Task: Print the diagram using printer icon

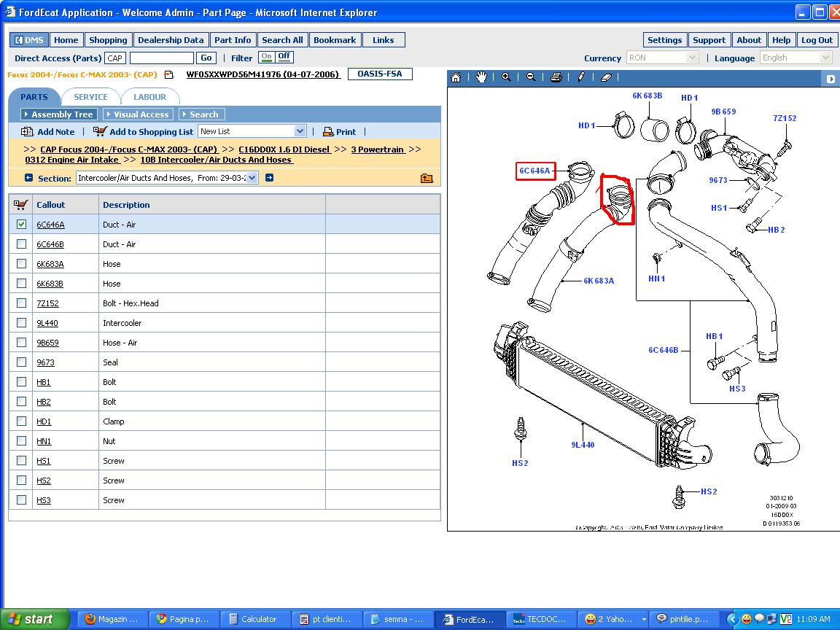Action: pyautogui.click(x=556, y=77)
